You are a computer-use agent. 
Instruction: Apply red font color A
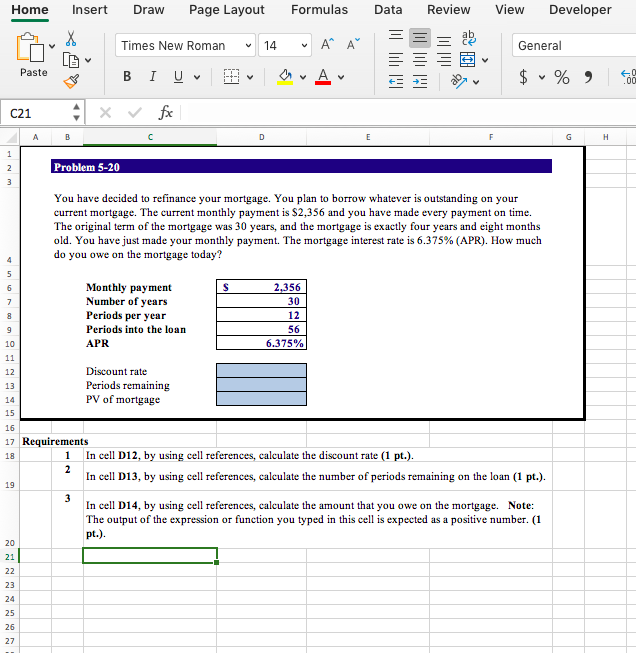pyautogui.click(x=323, y=77)
